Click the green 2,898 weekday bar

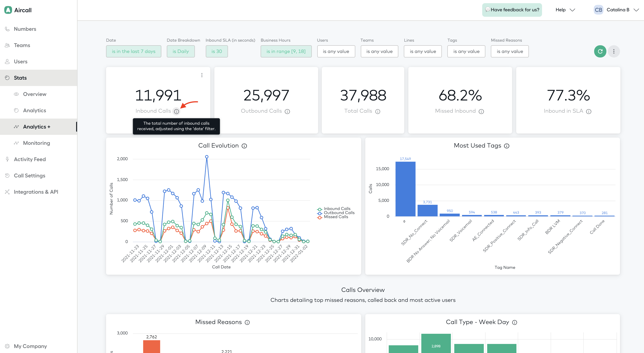436,343
